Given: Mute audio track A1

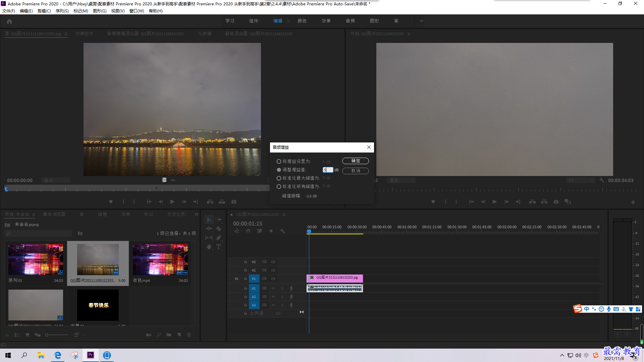Looking at the screenshot, I should tap(273, 288).
